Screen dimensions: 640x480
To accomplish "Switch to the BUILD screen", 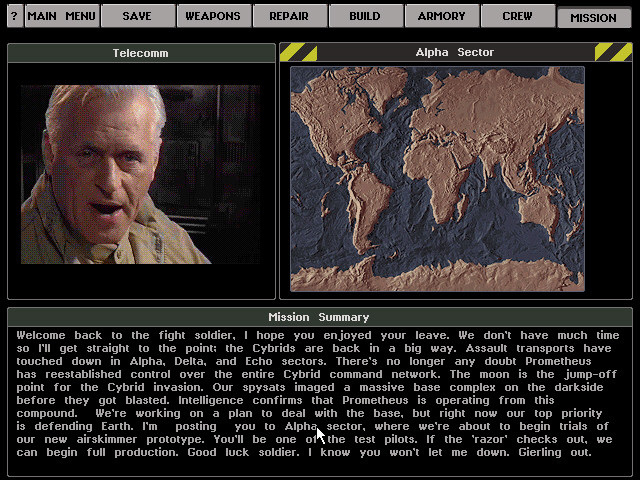I will pyautogui.click(x=365, y=16).
